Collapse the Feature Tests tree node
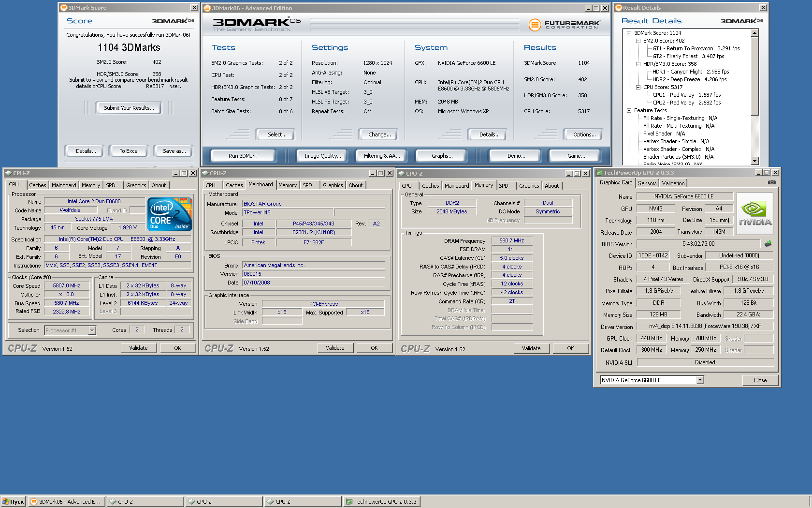 tap(629, 111)
